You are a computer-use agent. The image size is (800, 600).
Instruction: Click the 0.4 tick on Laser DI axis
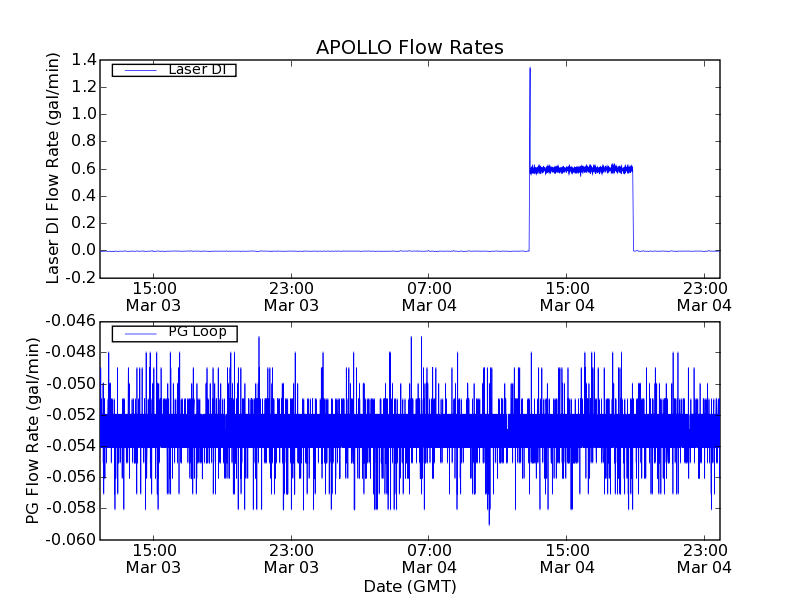coord(84,196)
